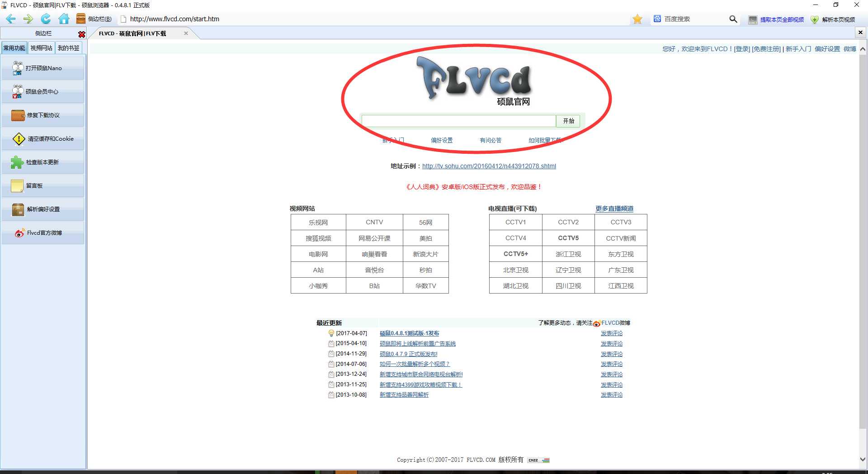Screen dimensions: 868x474
Task: Click 解析本页视频 toolbar button
Action: point(833,19)
